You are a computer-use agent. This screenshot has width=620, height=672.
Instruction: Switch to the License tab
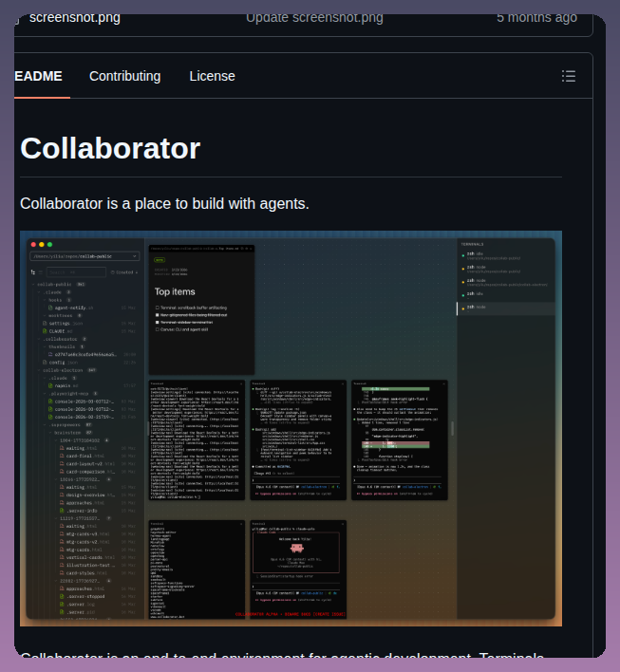(x=213, y=76)
